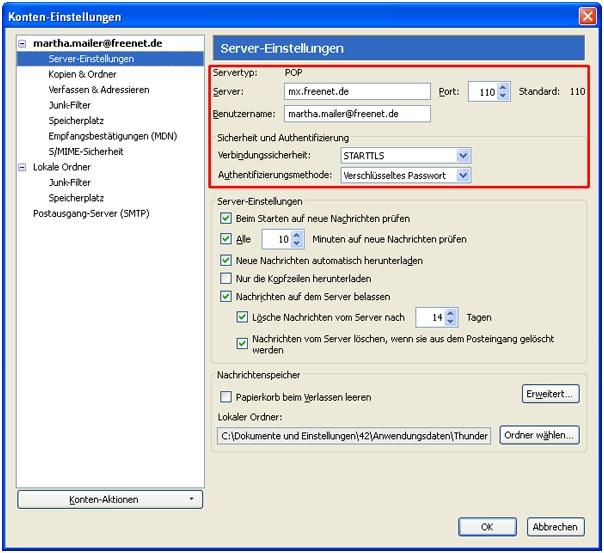Click the Abbrechen button
The width and height of the screenshot is (604, 553).
[555, 527]
